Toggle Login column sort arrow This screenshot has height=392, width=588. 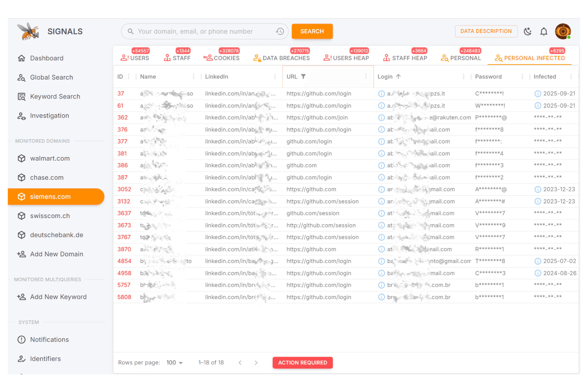click(398, 76)
